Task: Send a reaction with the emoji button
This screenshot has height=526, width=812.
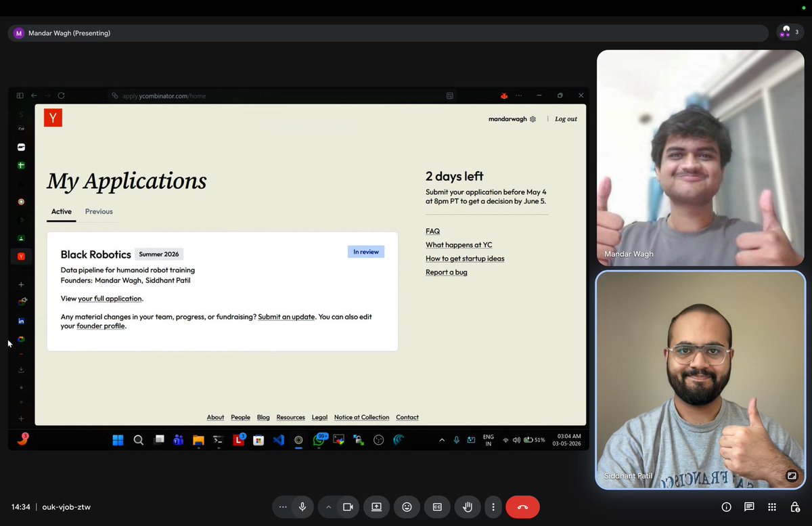Action: point(407,506)
